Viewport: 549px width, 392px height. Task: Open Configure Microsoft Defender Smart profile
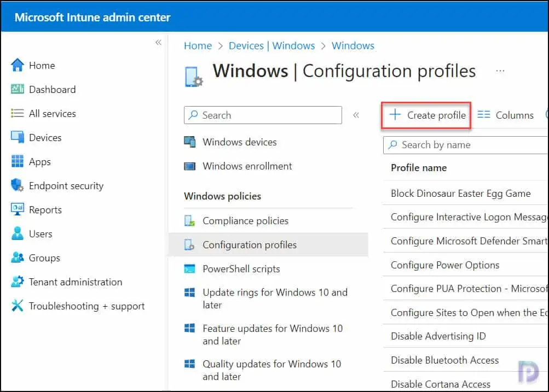click(x=469, y=241)
